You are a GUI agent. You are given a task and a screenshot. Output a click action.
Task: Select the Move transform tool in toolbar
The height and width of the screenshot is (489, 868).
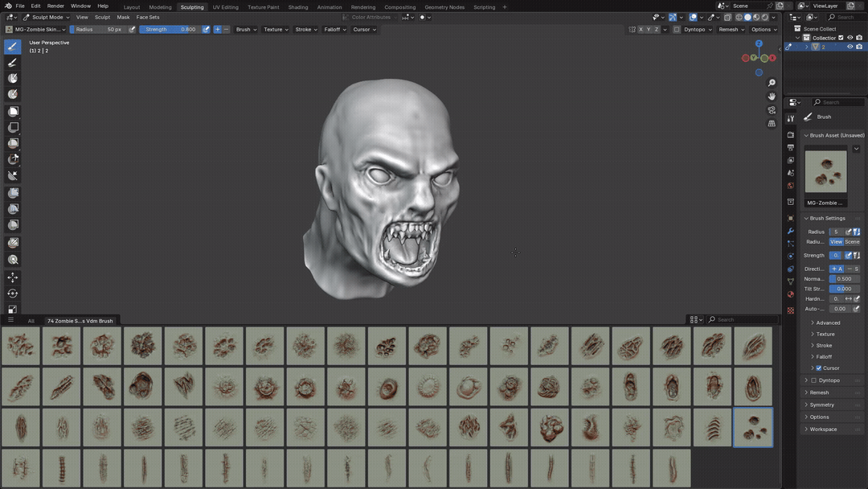(x=13, y=277)
